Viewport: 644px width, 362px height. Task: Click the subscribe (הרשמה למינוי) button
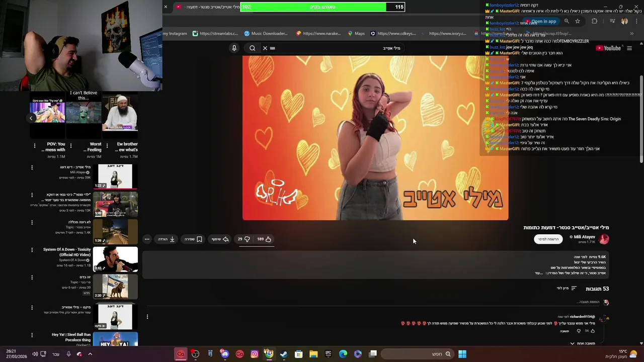548,239
